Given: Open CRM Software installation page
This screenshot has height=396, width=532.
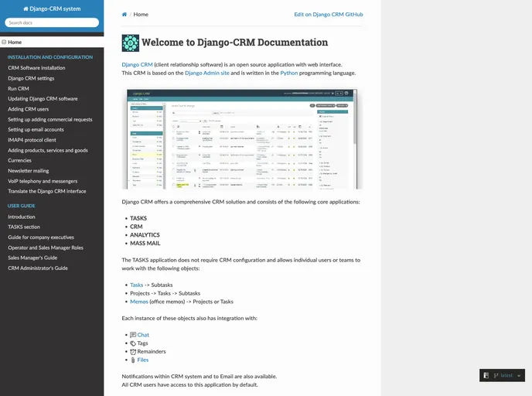Looking at the screenshot, I should pos(36,68).
